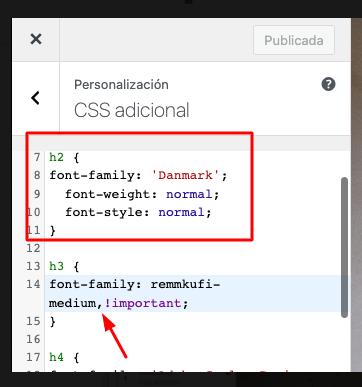Close the Customizer with the X icon
The height and width of the screenshot is (387, 362).
[36, 39]
